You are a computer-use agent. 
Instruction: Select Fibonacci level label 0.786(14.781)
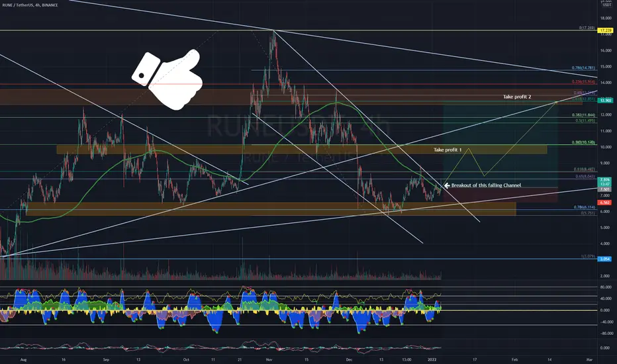583,68
